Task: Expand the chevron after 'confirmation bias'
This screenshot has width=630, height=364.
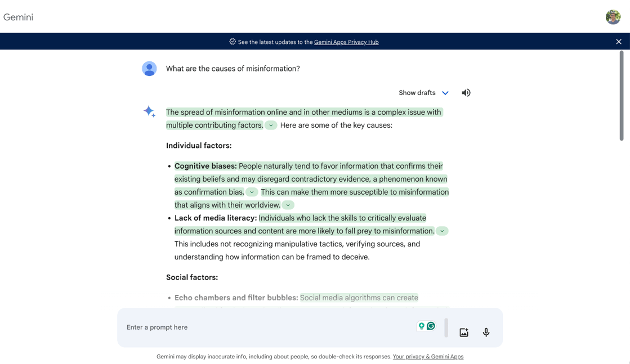Action: tap(252, 192)
